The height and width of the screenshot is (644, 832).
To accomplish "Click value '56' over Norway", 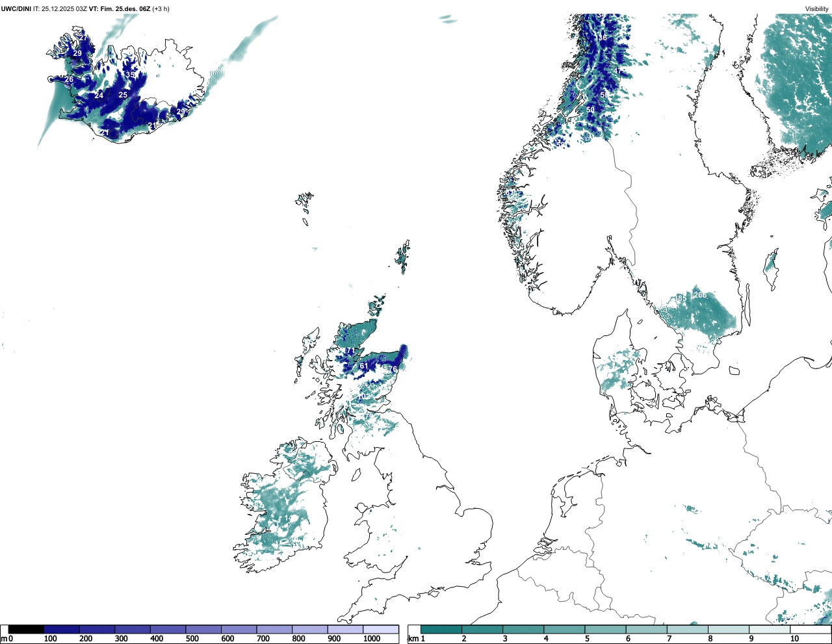I will tap(604, 95).
